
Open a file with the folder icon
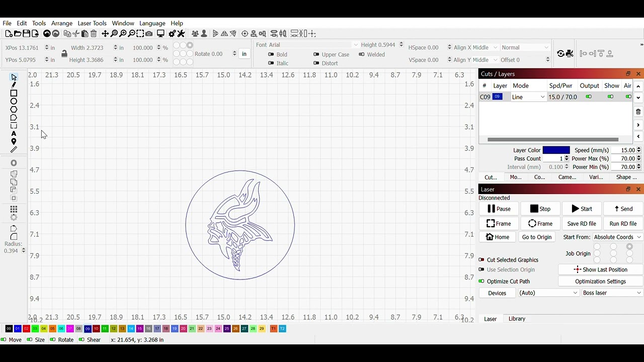18,34
